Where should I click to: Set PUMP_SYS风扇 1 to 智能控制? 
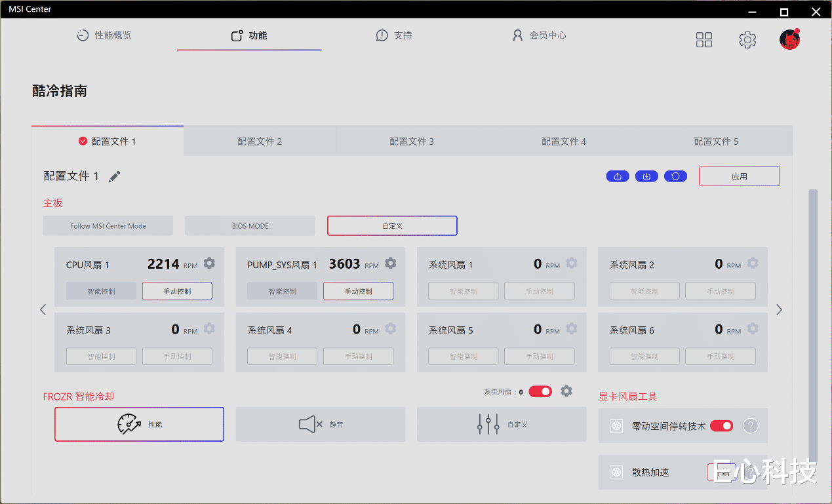(x=282, y=291)
